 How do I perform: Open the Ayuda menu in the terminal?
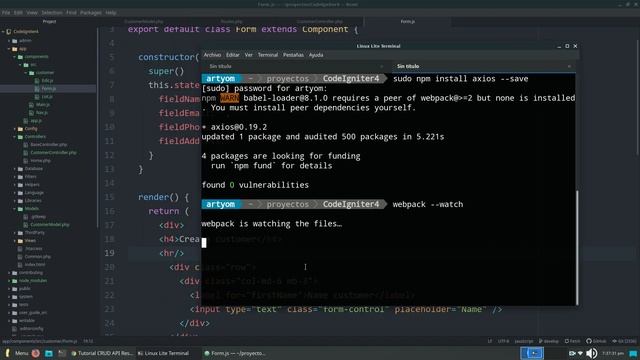point(316,55)
